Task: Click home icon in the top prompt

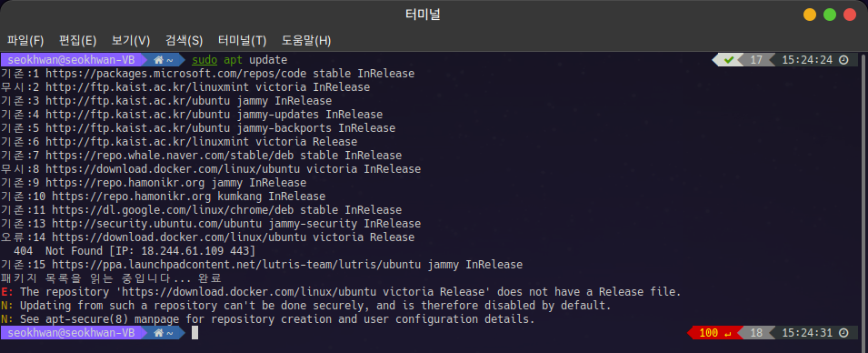Action: (x=159, y=60)
